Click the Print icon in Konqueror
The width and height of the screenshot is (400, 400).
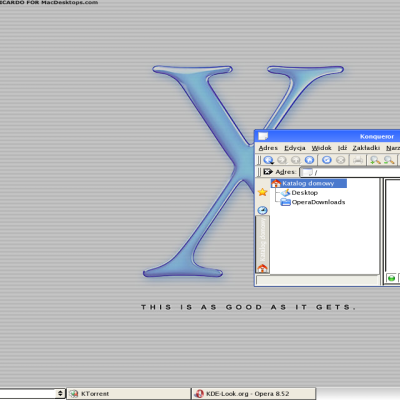tap(358, 160)
